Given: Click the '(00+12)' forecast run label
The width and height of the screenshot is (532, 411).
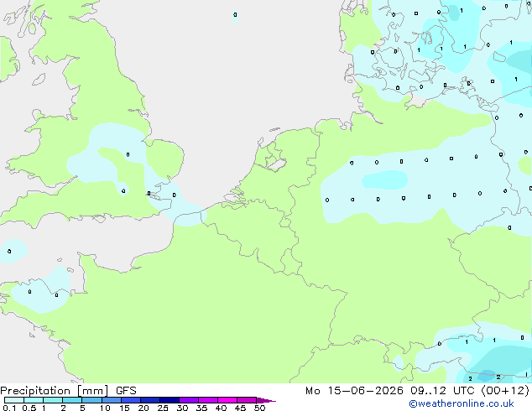Looking at the screenshot, I should 505,391.
